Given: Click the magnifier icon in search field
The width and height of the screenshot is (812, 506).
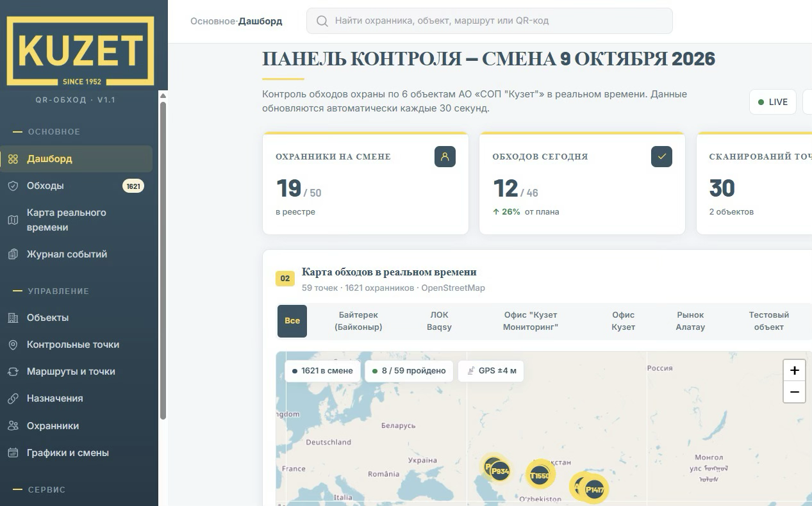Looking at the screenshot, I should (x=322, y=20).
